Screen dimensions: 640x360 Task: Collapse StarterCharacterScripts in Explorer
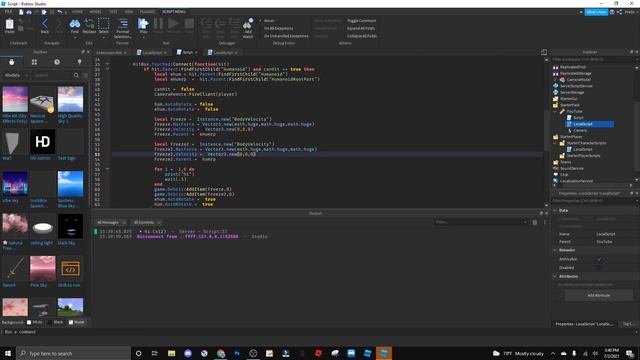coord(555,143)
